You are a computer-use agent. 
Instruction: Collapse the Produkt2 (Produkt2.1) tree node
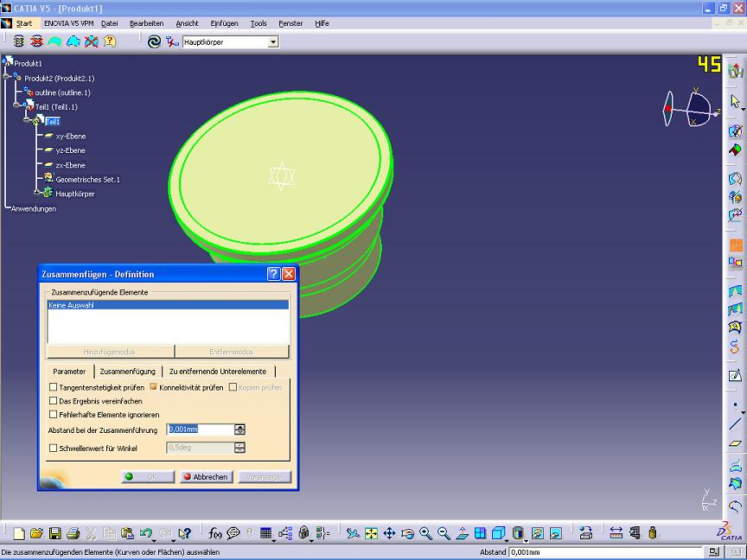[x=6, y=76]
